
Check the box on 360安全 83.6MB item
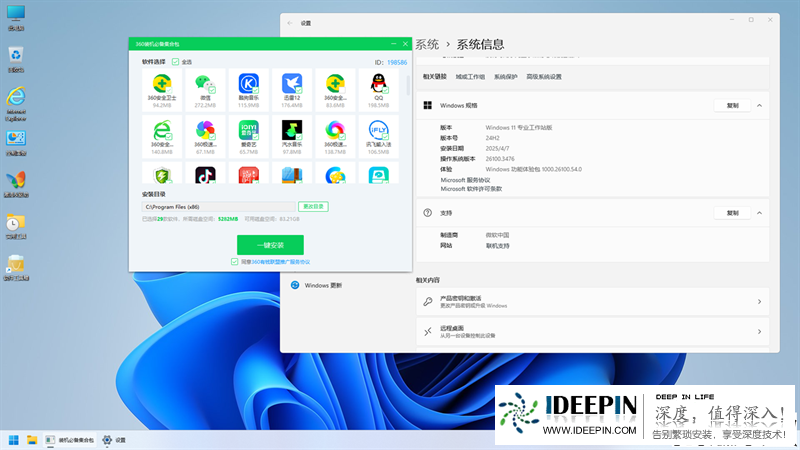click(342, 90)
